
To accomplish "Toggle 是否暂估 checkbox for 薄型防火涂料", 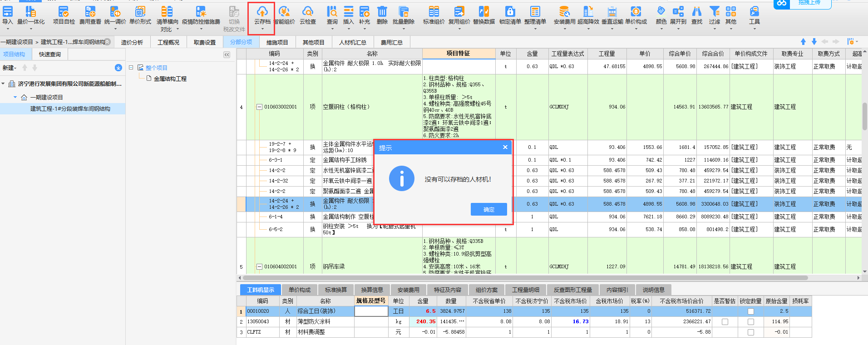I will tap(725, 322).
